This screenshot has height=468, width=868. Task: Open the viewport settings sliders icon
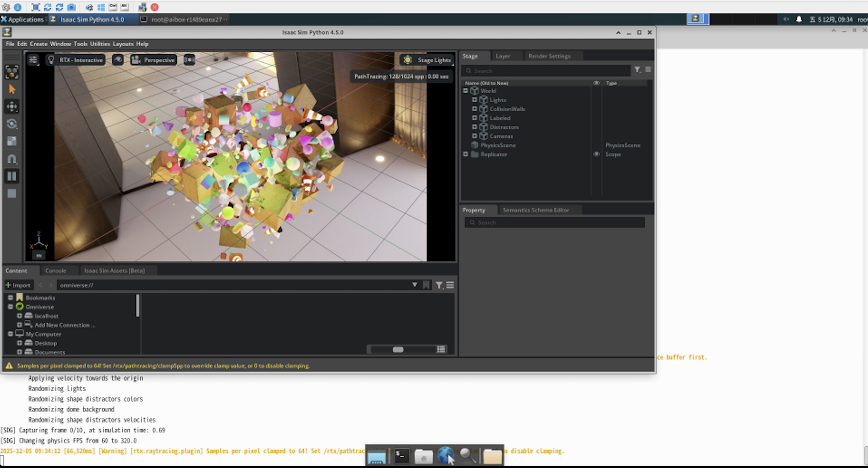pos(33,60)
